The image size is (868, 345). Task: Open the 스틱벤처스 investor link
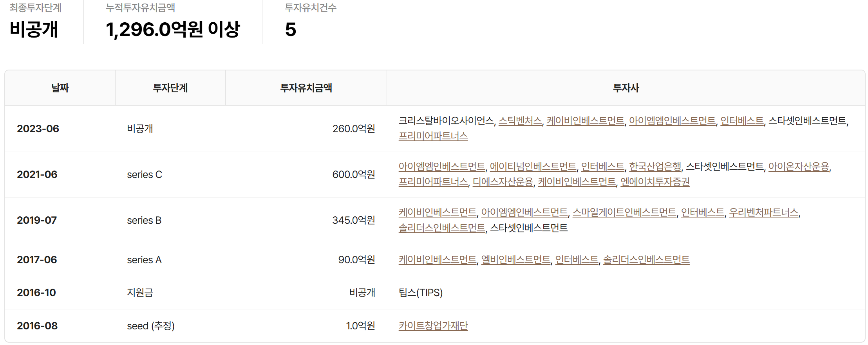coord(520,121)
